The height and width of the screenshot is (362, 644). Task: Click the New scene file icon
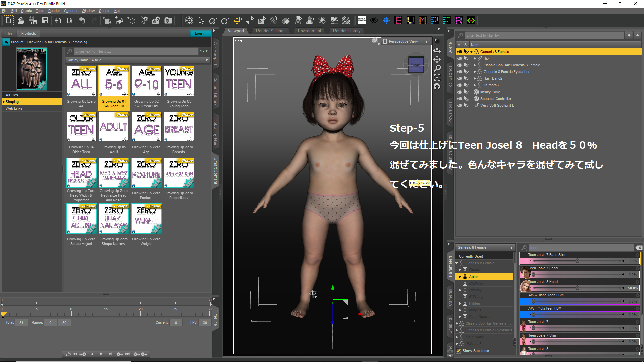coord(8,20)
